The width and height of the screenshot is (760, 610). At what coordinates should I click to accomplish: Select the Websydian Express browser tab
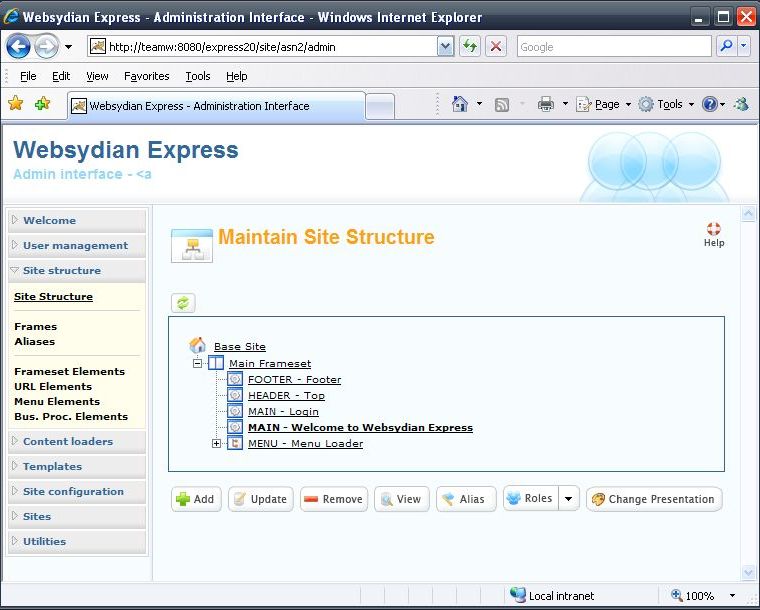click(x=216, y=106)
